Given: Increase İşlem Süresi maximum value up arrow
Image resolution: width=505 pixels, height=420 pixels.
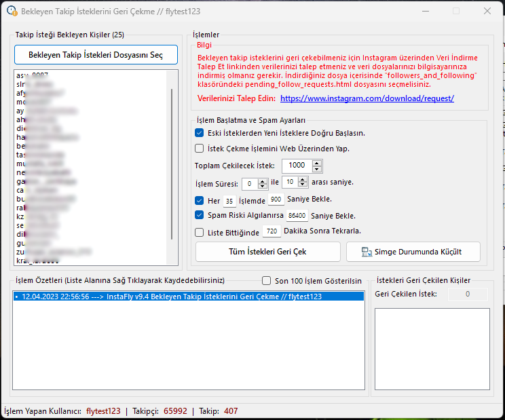Looking at the screenshot, I should coord(303,179).
